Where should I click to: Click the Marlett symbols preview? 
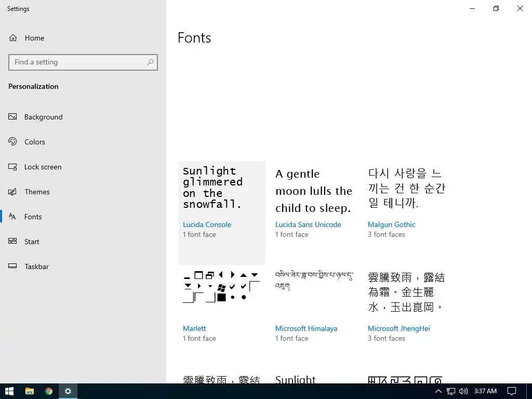click(221, 287)
